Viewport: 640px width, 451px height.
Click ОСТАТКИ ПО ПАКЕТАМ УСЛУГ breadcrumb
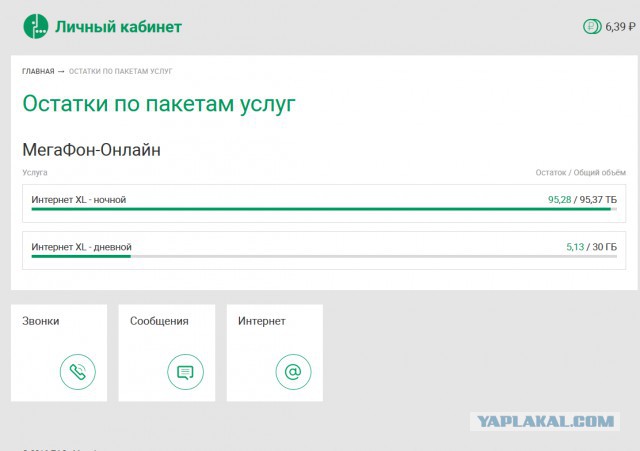tap(120, 71)
